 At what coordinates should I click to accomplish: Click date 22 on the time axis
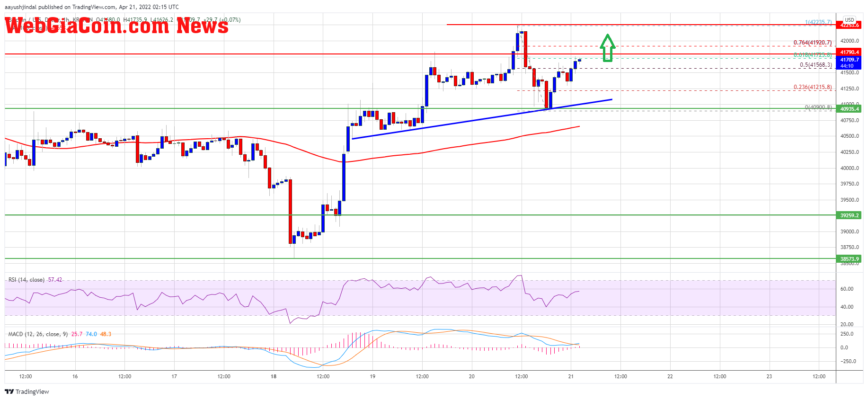click(x=670, y=377)
